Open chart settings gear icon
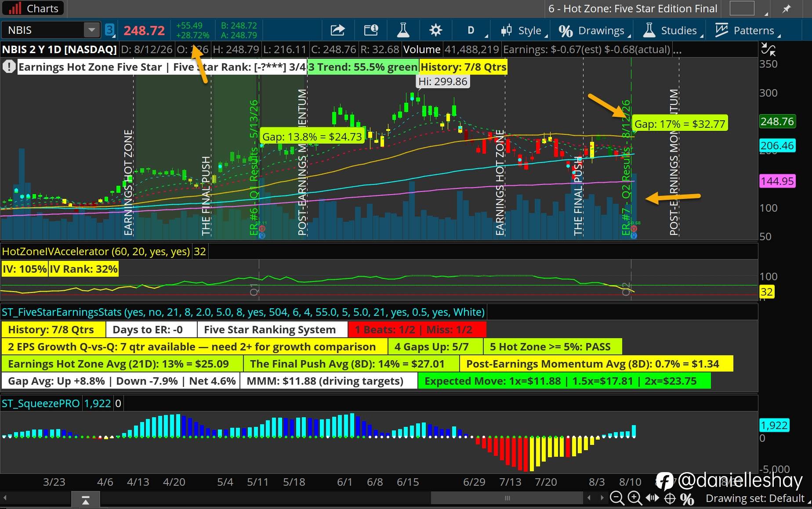This screenshot has width=812, height=509. (435, 30)
